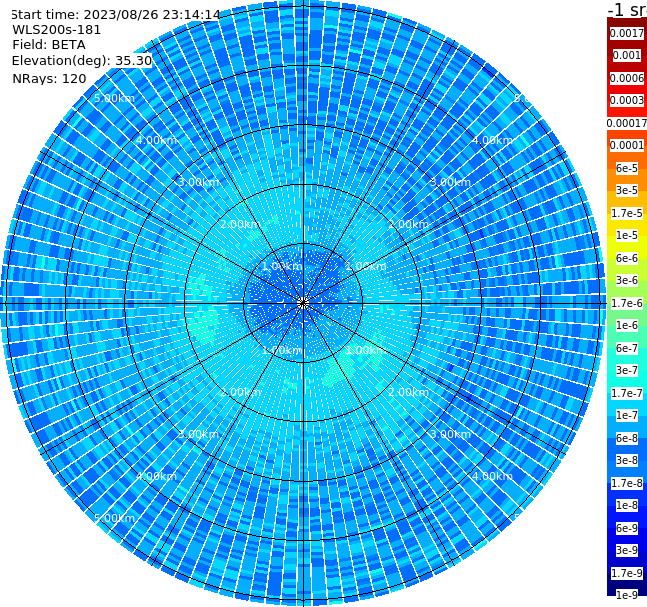Click the Start time 2023/08/26 23:14:14 label
Screen dimensions: 647x607
click(x=115, y=14)
